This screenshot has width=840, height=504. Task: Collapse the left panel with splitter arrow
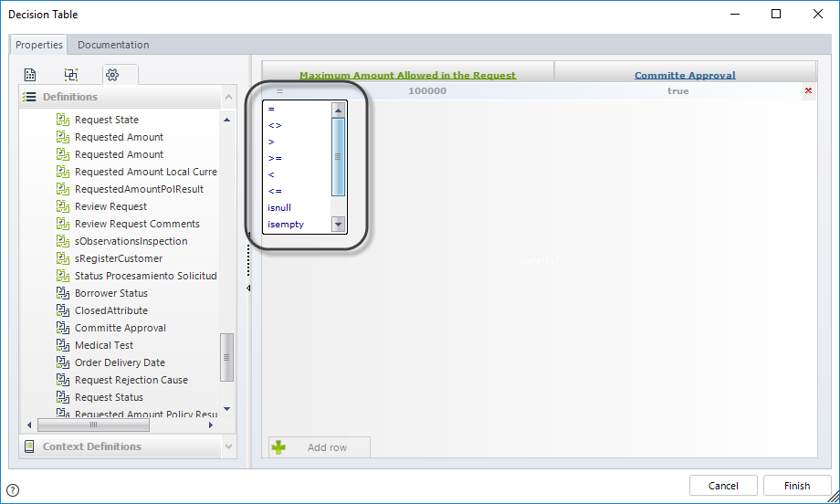point(248,289)
